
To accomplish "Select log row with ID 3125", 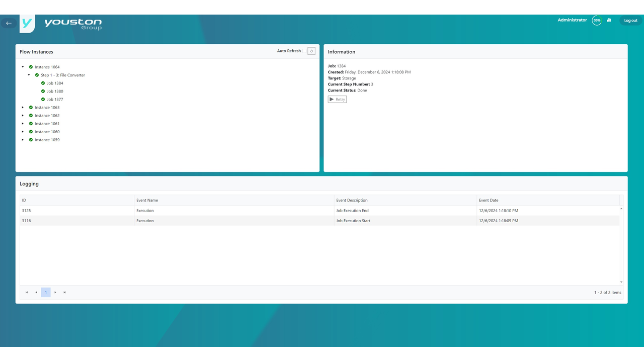I will (x=319, y=211).
